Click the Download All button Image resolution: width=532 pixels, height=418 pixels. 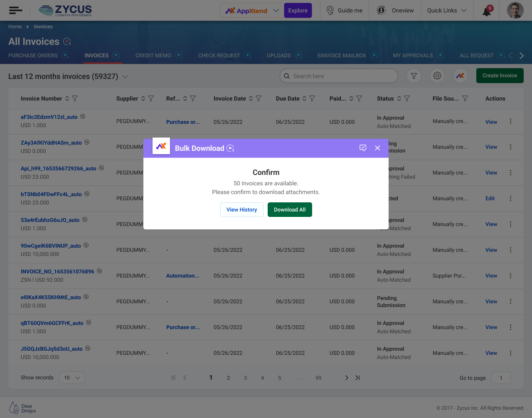(x=290, y=210)
